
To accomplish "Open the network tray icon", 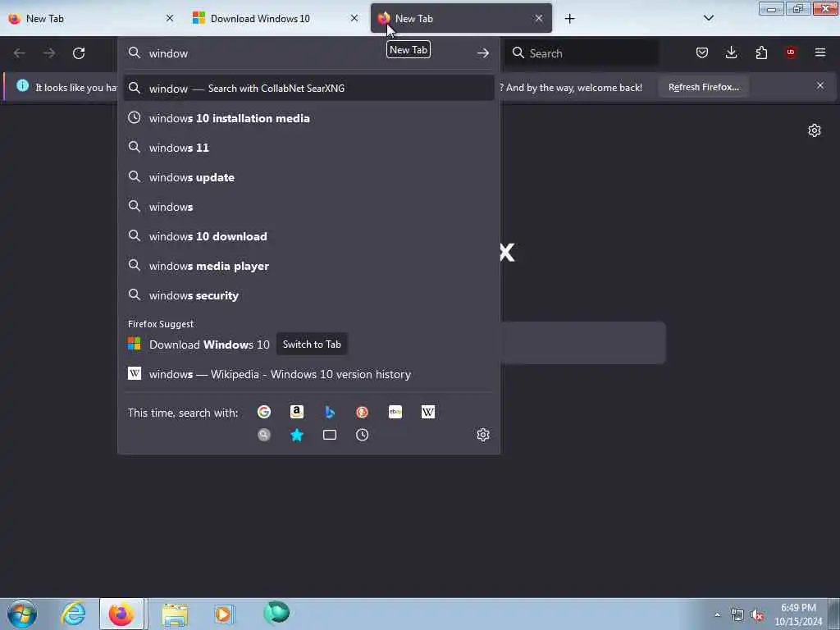I will point(737,615).
